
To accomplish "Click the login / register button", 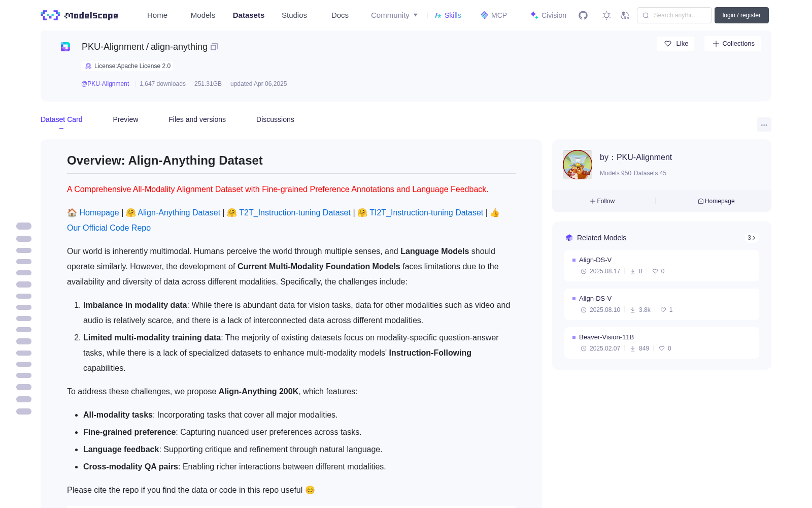I will click(x=741, y=15).
